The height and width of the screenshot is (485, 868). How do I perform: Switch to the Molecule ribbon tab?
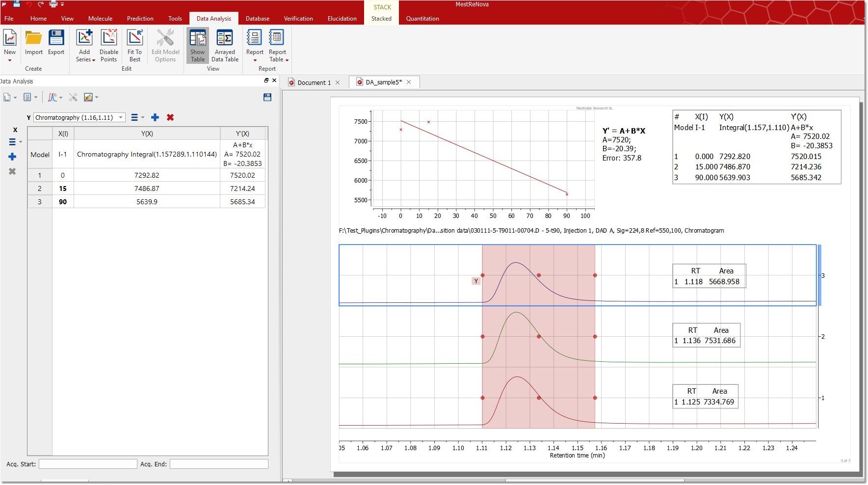(100, 19)
